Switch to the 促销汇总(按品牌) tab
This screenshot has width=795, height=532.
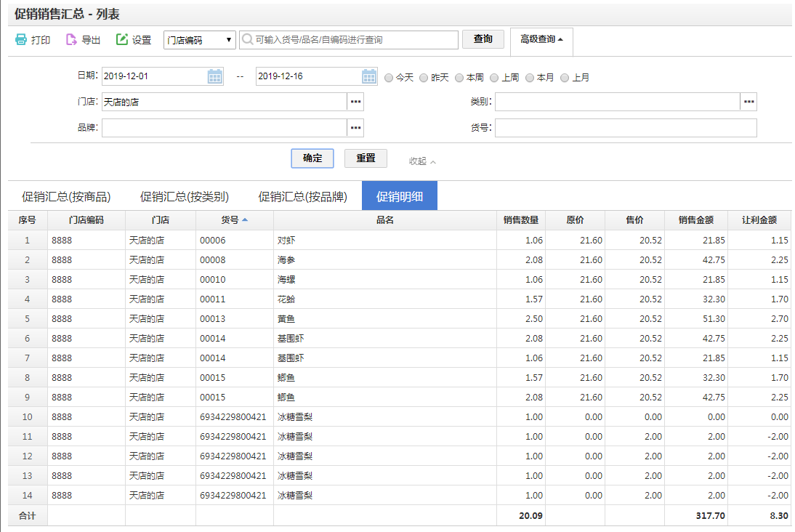[302, 196]
